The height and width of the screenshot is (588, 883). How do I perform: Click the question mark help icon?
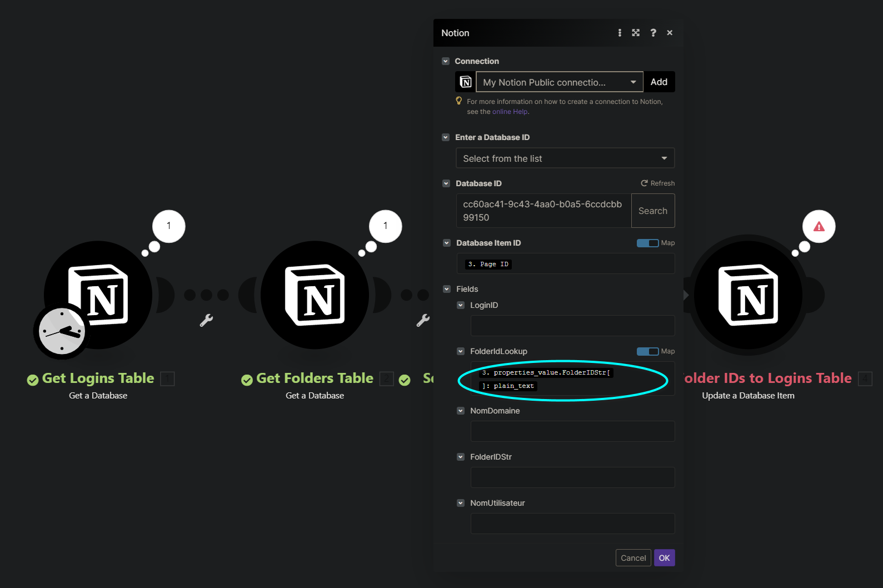click(653, 33)
